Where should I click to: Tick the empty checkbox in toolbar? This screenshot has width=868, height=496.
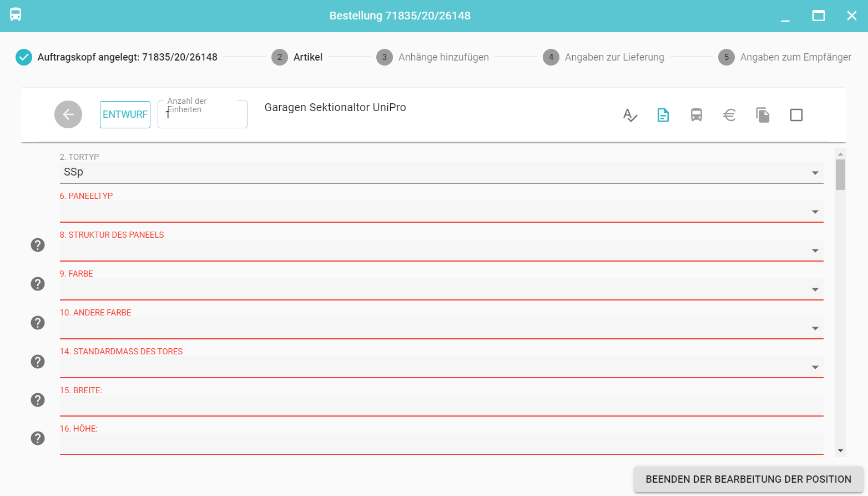tap(796, 115)
